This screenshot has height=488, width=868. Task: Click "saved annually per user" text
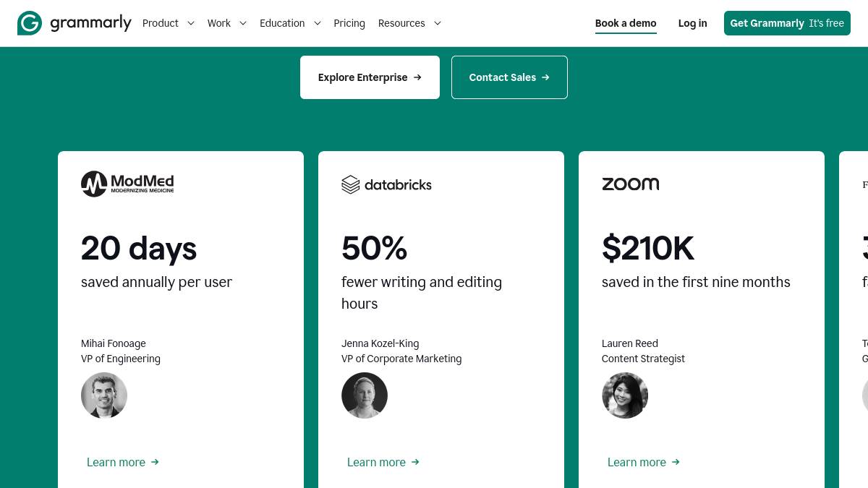click(x=156, y=282)
